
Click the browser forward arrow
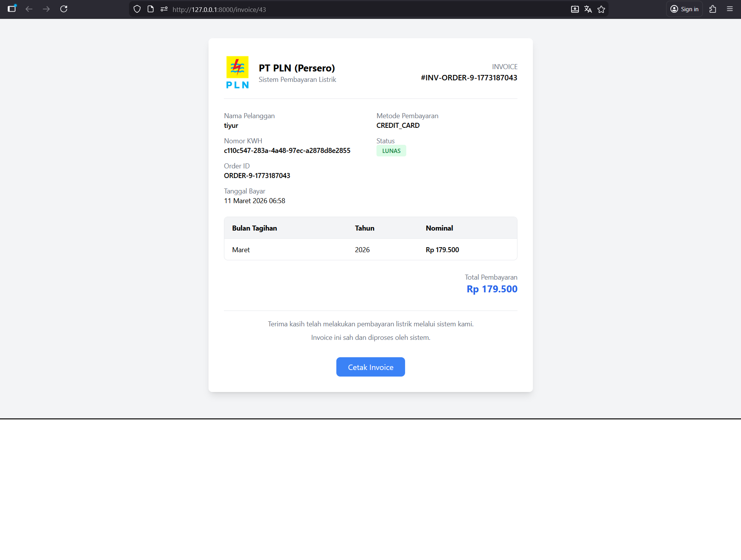[x=46, y=9]
